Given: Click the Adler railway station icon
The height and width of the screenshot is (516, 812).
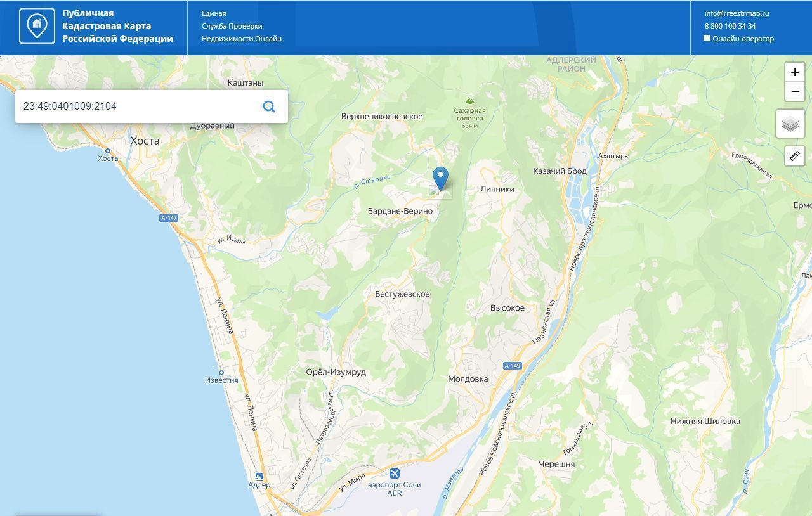Looking at the screenshot, I should point(259,476).
